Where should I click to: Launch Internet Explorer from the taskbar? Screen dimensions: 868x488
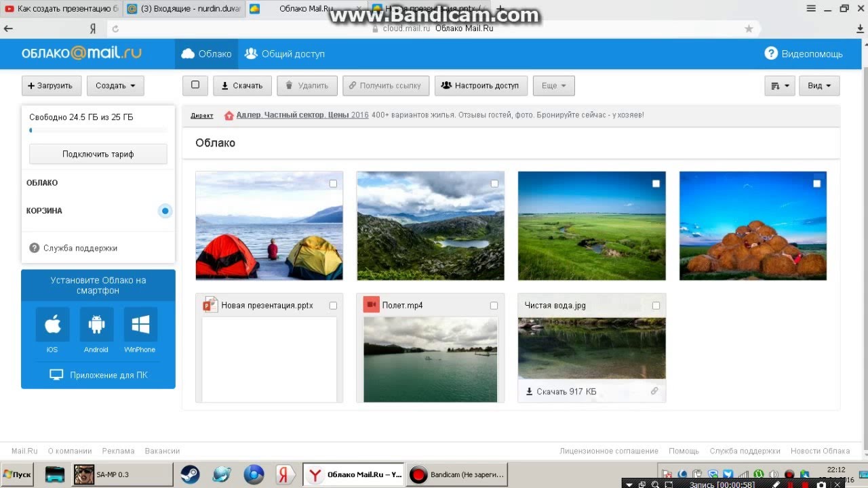[x=222, y=474]
